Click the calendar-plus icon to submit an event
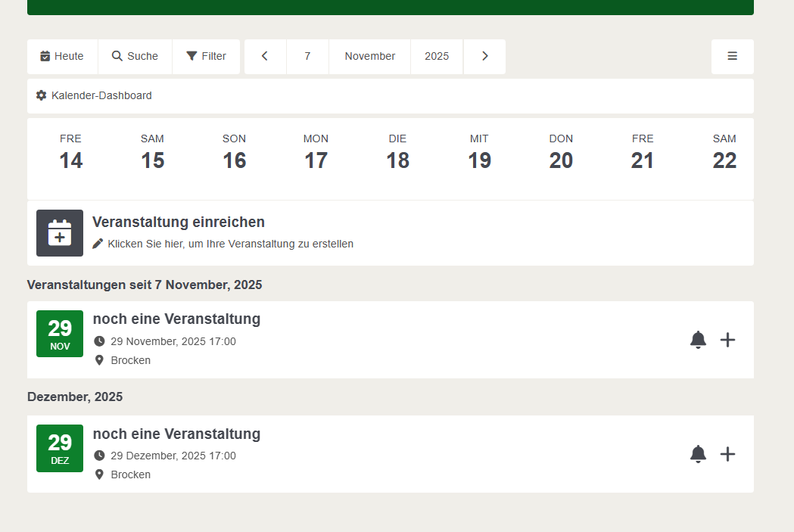Image resolution: width=794 pixels, height=532 pixels. (x=60, y=233)
